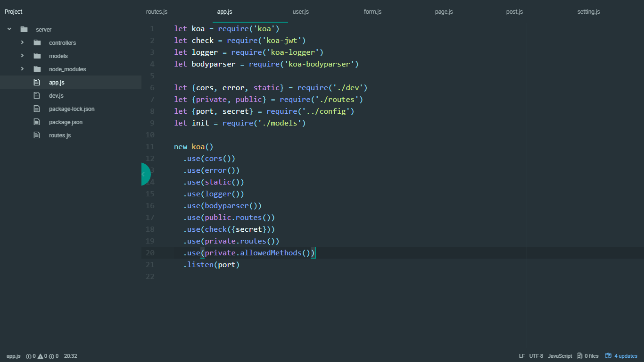Open linter errors from the status bar icon

pos(28,356)
